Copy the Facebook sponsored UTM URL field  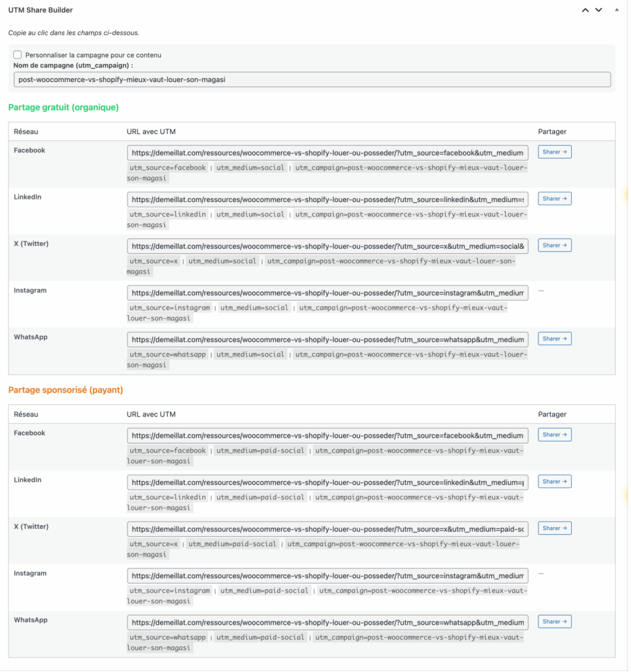pyautogui.click(x=328, y=434)
